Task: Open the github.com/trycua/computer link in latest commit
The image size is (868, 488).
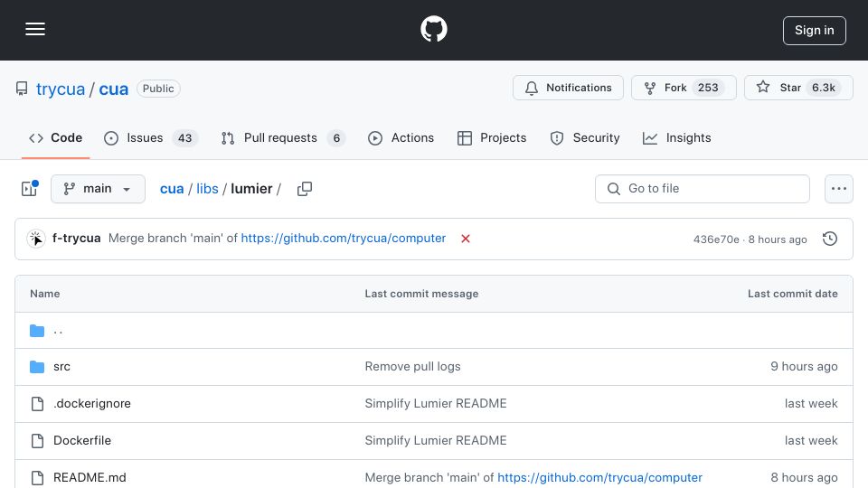Action: [344, 238]
